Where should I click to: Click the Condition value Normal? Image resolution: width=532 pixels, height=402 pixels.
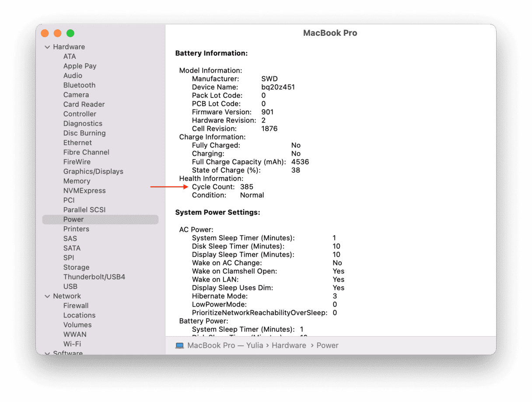click(x=252, y=196)
